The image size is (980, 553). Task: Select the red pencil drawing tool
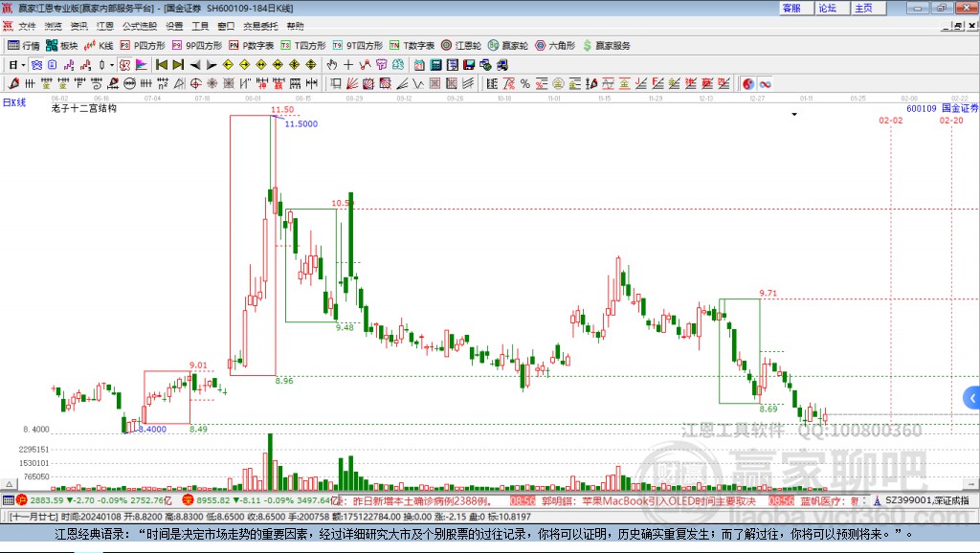pos(13,84)
